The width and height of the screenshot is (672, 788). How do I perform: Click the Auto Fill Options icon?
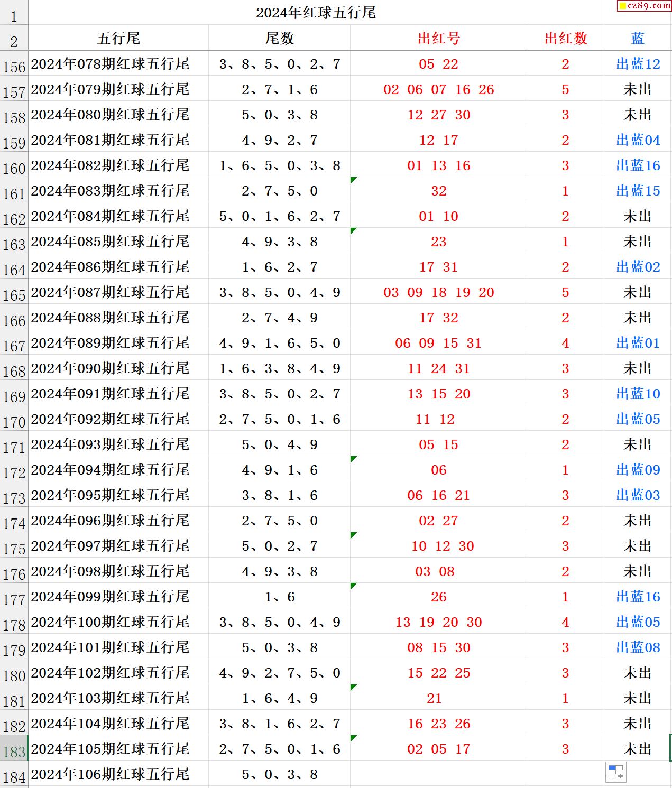pyautogui.click(x=616, y=772)
